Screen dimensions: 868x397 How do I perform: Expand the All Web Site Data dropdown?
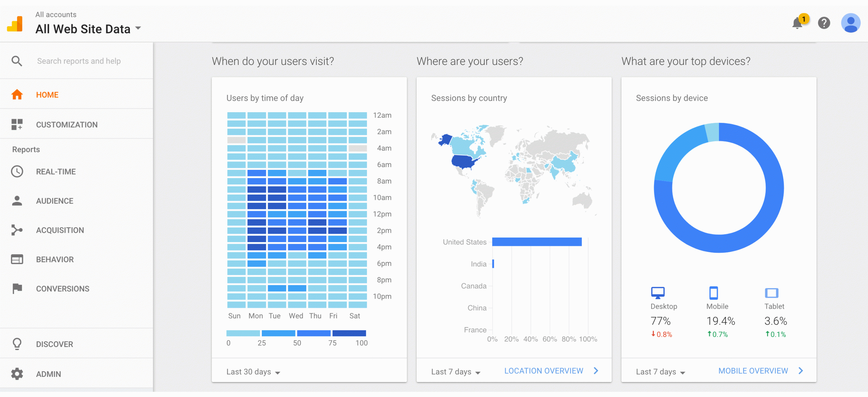138,28
